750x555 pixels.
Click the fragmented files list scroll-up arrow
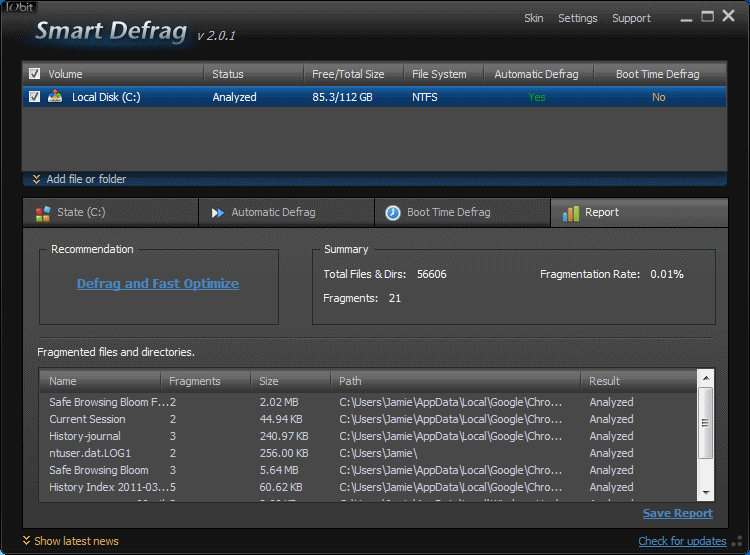point(706,378)
